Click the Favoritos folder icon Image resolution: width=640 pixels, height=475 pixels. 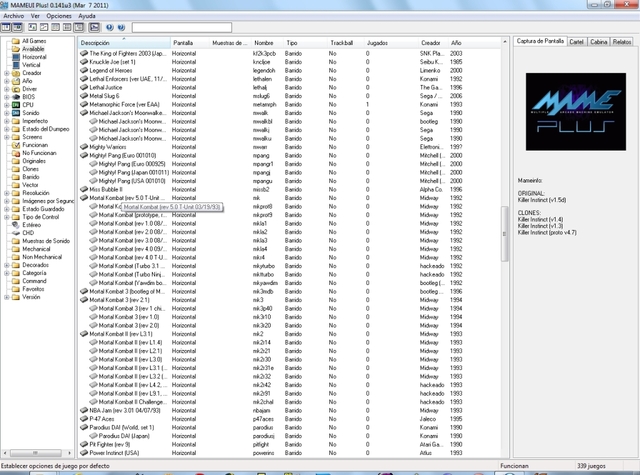16,289
